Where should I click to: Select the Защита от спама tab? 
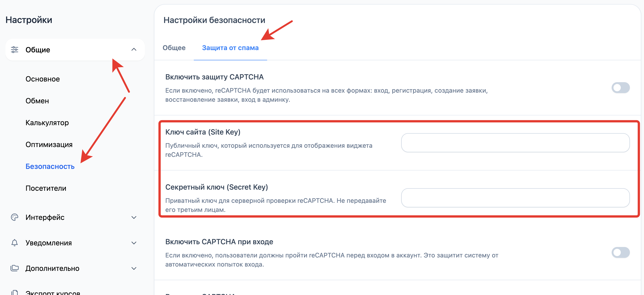click(230, 48)
